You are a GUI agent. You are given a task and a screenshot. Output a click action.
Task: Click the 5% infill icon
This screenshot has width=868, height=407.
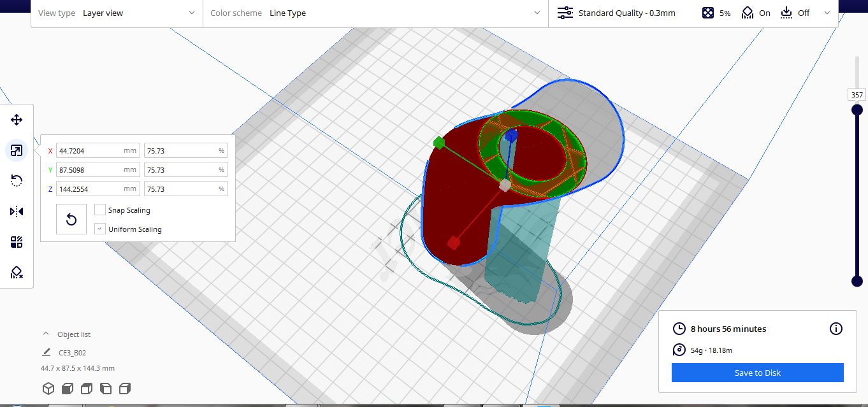pos(707,13)
